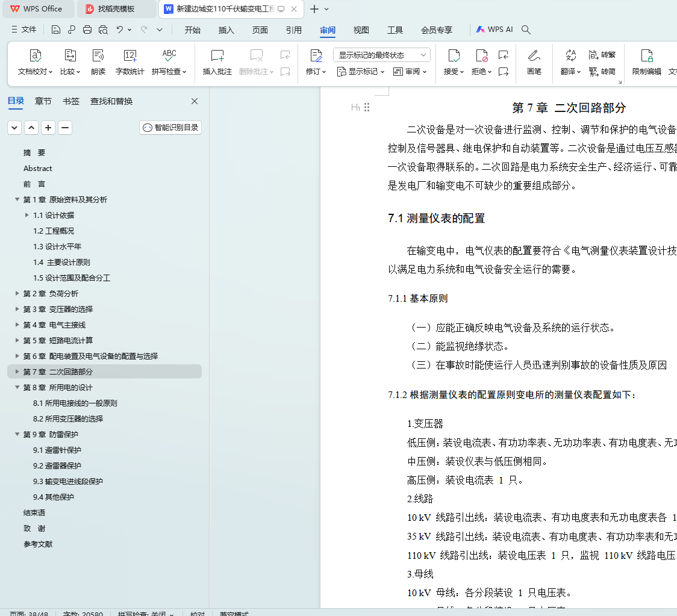Click the search magnifier icon

pos(526,30)
